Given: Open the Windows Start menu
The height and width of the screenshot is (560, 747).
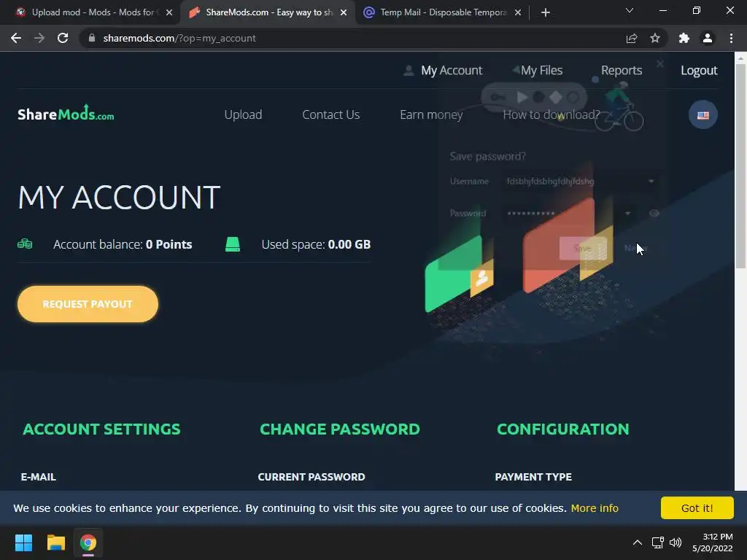Looking at the screenshot, I should point(23,542).
